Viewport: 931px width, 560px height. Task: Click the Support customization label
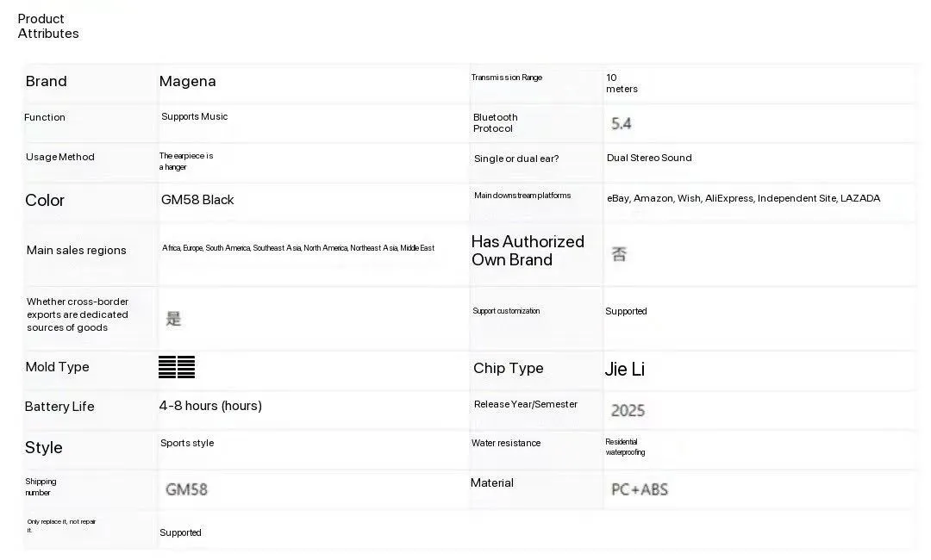point(506,311)
